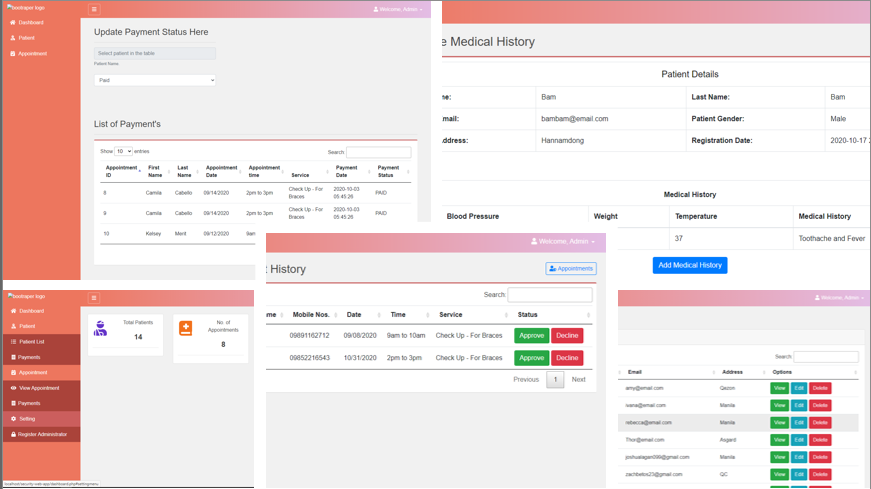This screenshot has height=489, width=871.
Task: Sort patient list by Email column
Action: (669, 372)
